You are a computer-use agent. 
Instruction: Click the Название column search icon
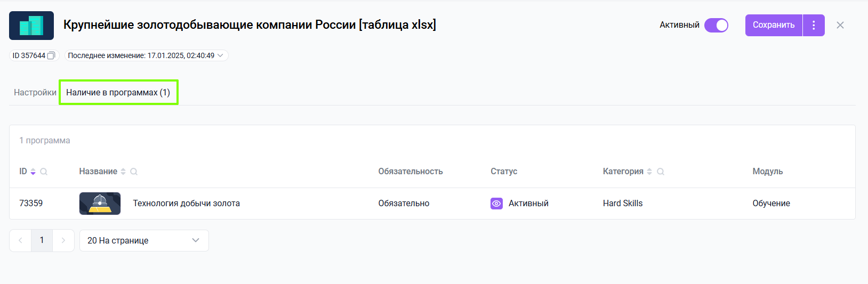(x=134, y=172)
